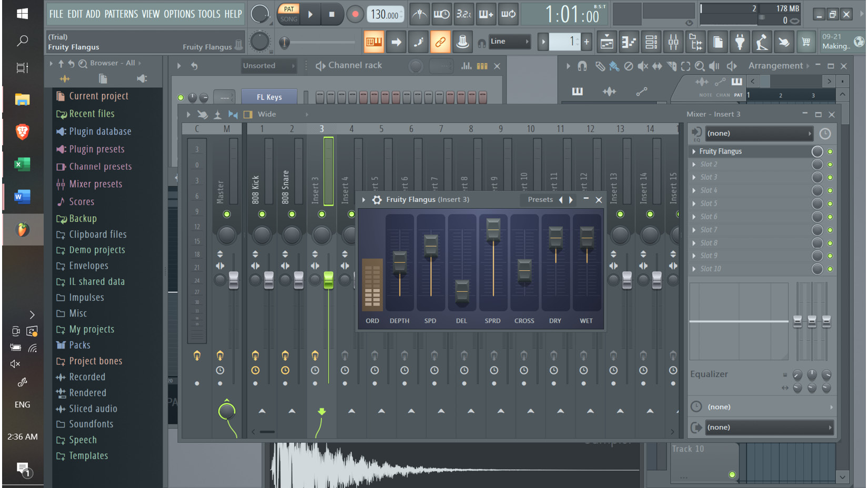Open Current project in browser

tap(98, 96)
